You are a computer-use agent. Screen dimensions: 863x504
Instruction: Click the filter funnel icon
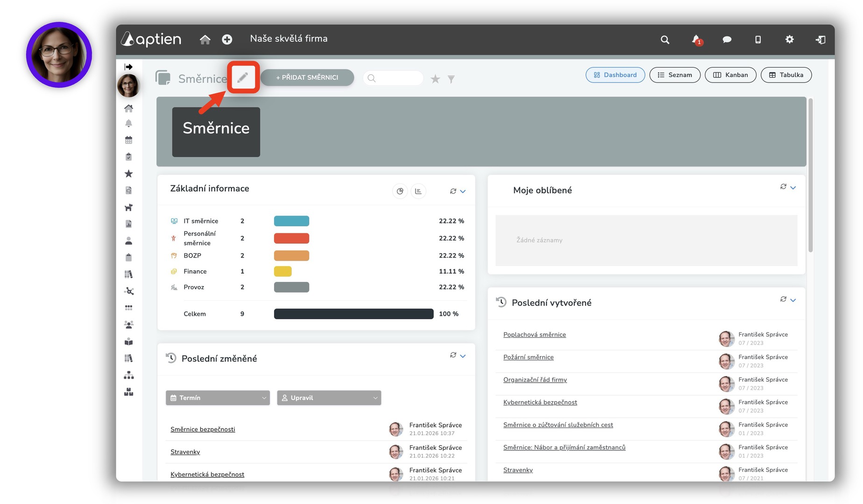[451, 79]
